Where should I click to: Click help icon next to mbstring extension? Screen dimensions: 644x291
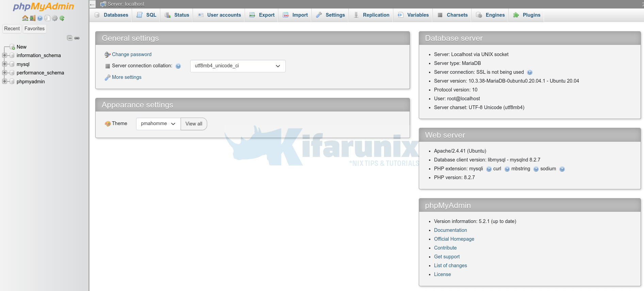click(x=536, y=169)
